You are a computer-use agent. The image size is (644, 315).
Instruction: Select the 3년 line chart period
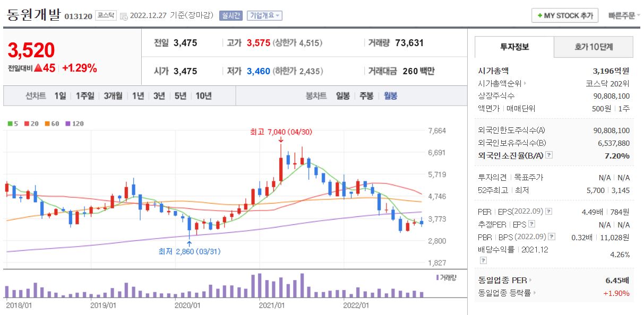point(159,96)
